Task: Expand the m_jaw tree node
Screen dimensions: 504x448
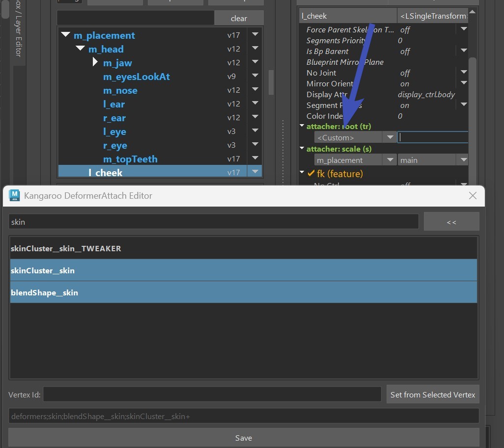Action: point(95,62)
